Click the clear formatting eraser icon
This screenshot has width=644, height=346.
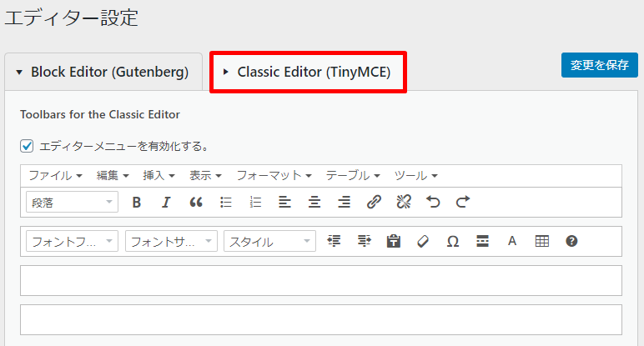422,241
